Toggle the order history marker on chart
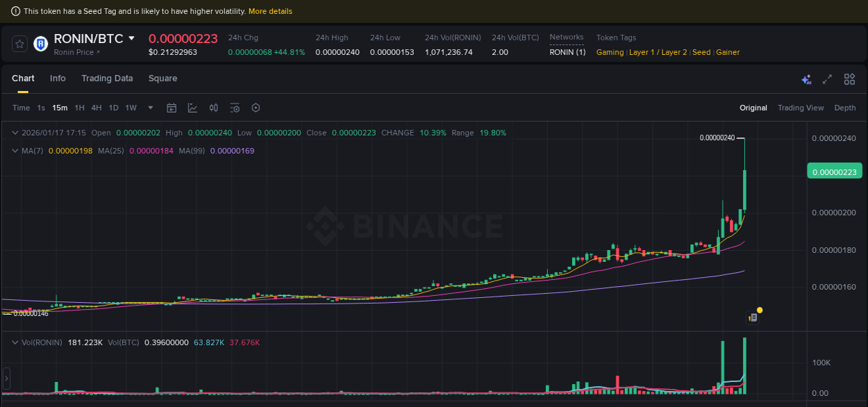The image size is (868, 407). pyautogui.click(x=753, y=317)
